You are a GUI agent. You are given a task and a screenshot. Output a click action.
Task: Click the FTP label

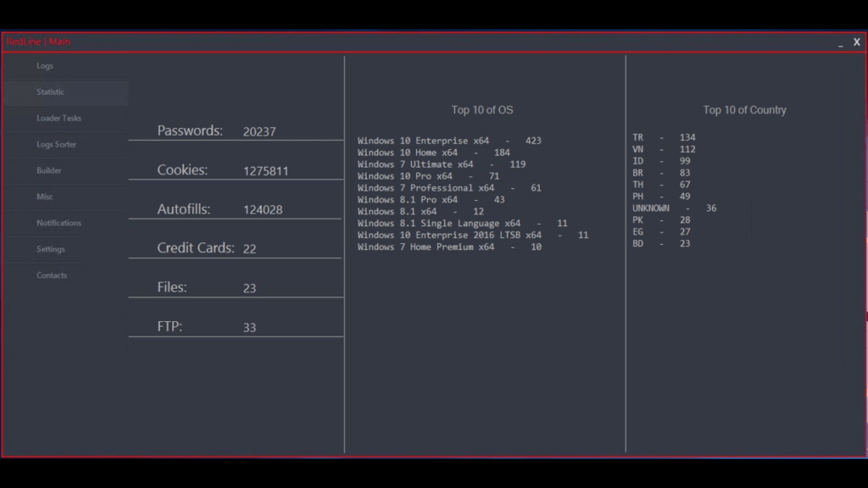click(x=170, y=326)
